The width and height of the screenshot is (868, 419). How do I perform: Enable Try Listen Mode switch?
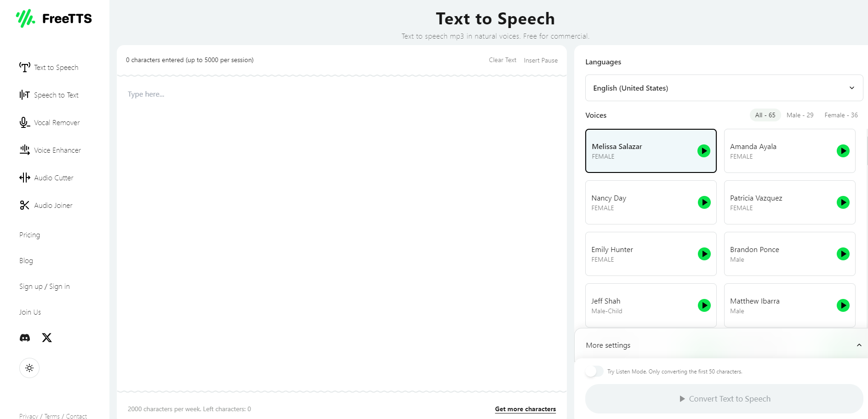coord(594,371)
